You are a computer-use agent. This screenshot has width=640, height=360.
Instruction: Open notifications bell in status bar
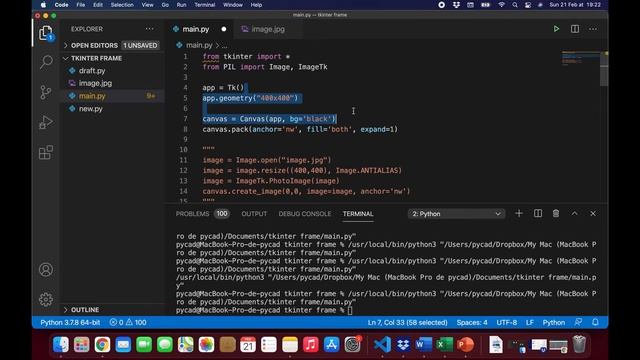click(595, 322)
